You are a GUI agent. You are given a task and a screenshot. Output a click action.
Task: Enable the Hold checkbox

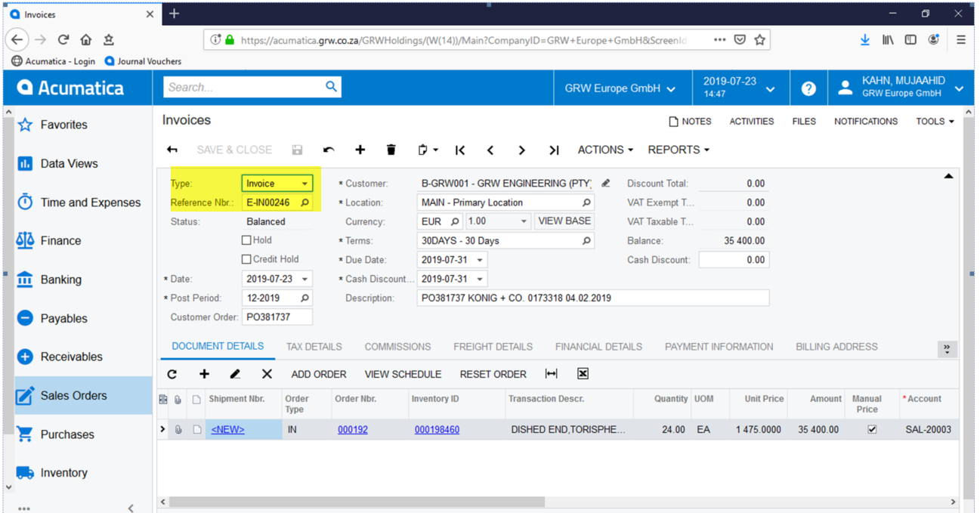[x=246, y=240]
